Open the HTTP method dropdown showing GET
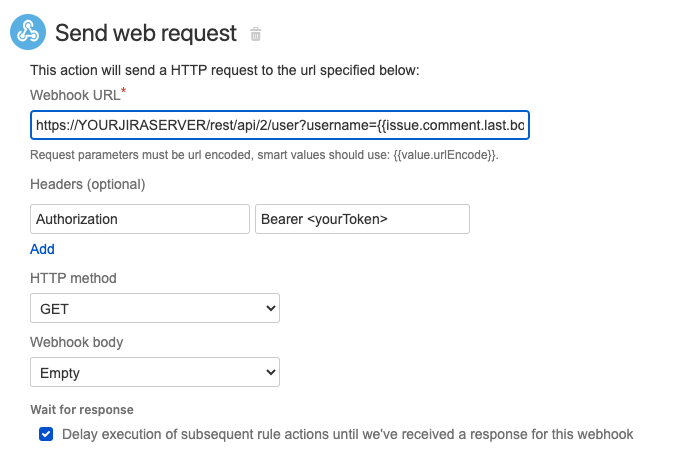Viewport: 684px width, 458px height. coord(155,309)
